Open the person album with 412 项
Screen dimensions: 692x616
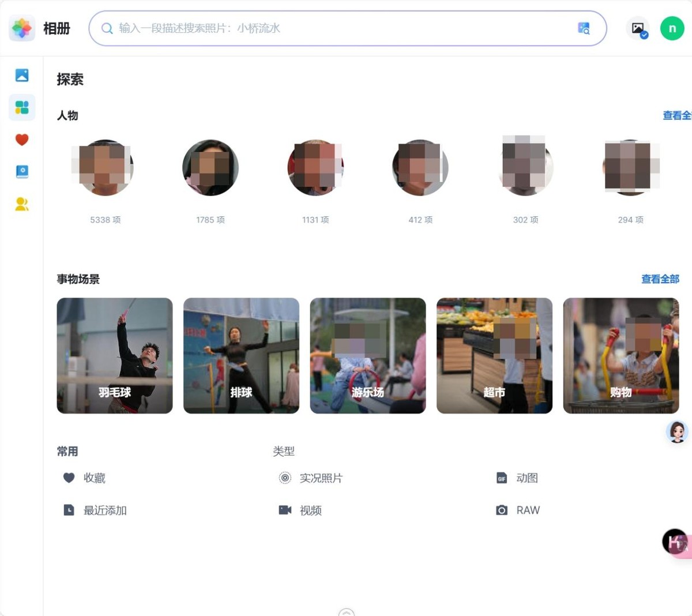pyautogui.click(x=420, y=167)
